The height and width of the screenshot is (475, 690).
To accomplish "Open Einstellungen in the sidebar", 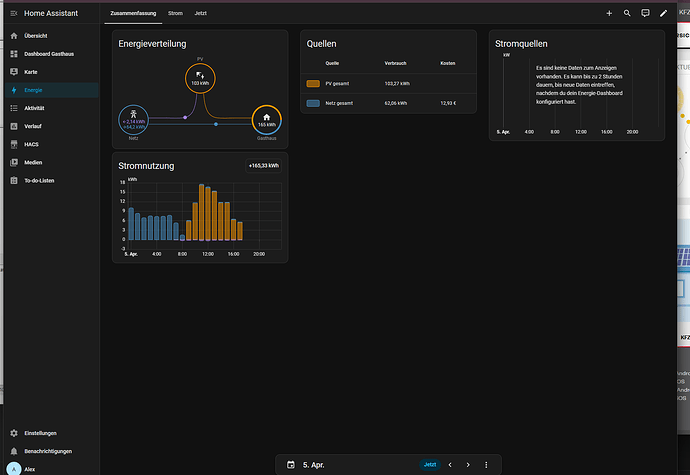I will tap(40, 433).
